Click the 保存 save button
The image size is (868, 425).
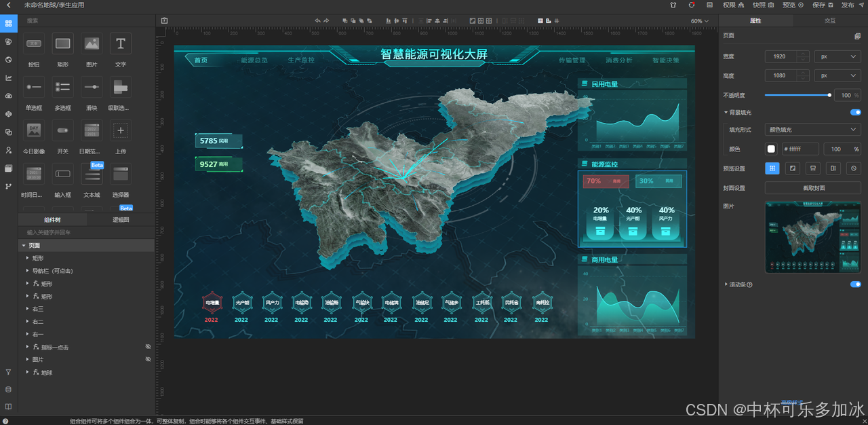coord(822,5)
